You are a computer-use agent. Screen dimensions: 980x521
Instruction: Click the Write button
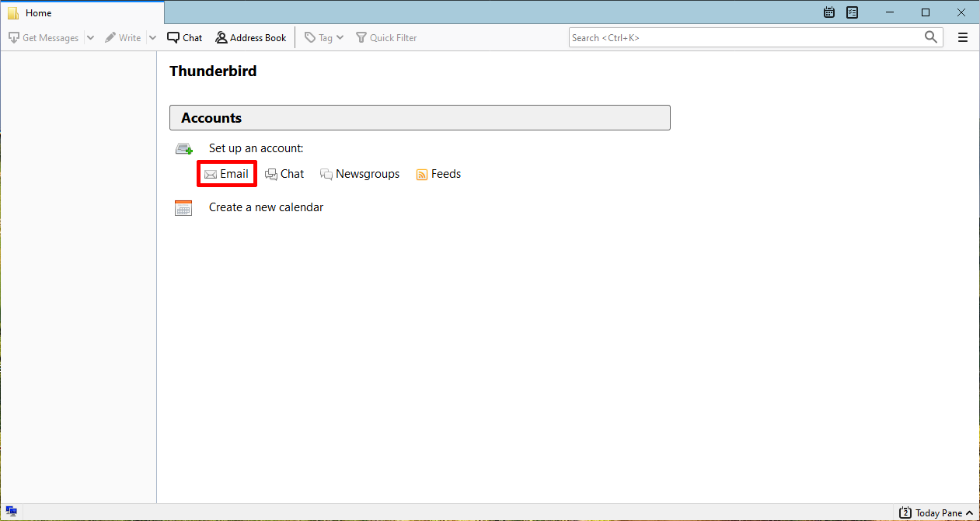[x=123, y=37]
